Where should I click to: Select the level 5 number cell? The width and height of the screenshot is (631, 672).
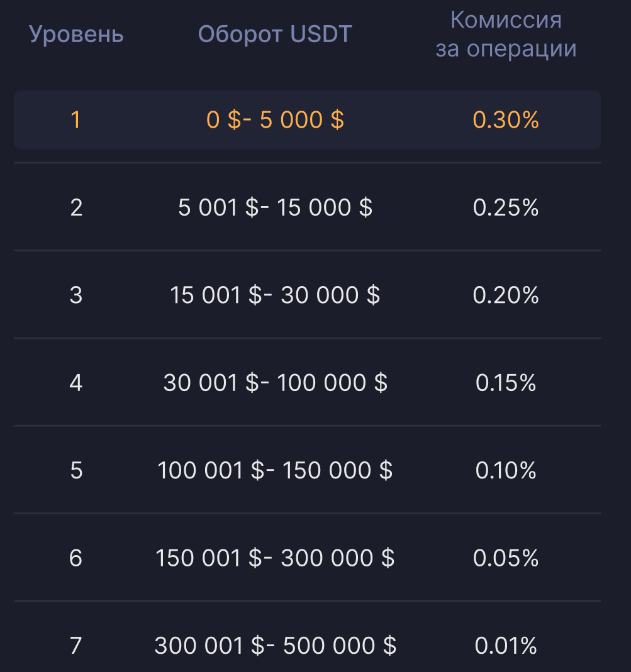click(x=76, y=470)
